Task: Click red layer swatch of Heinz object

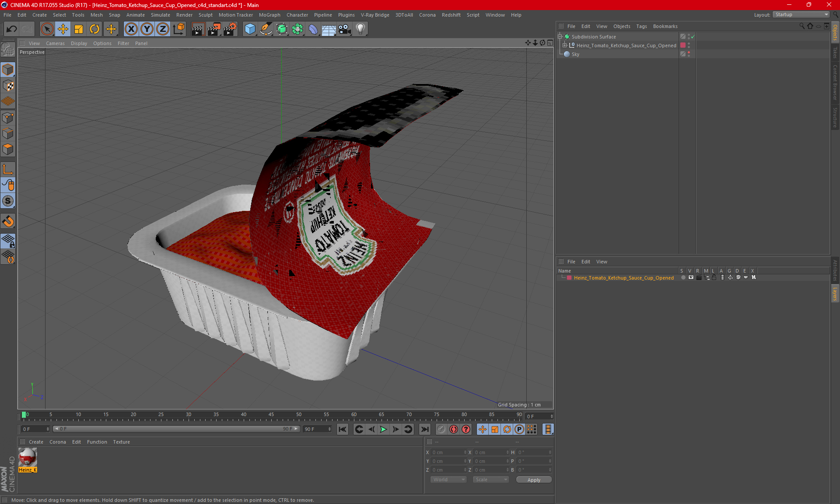Action: [x=683, y=45]
